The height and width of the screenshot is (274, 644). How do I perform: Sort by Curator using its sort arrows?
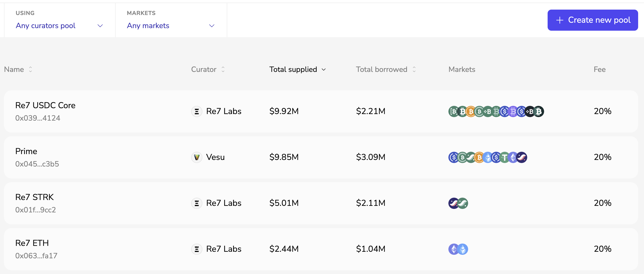[223, 69]
